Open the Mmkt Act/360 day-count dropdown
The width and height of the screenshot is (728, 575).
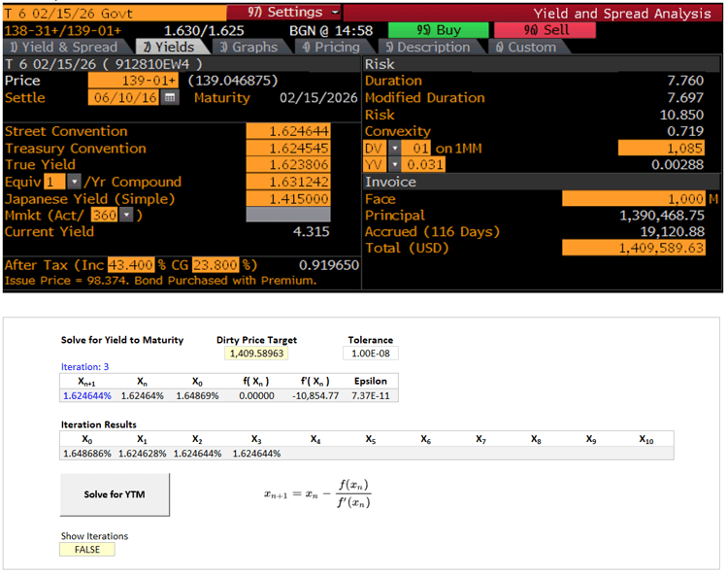click(x=127, y=215)
